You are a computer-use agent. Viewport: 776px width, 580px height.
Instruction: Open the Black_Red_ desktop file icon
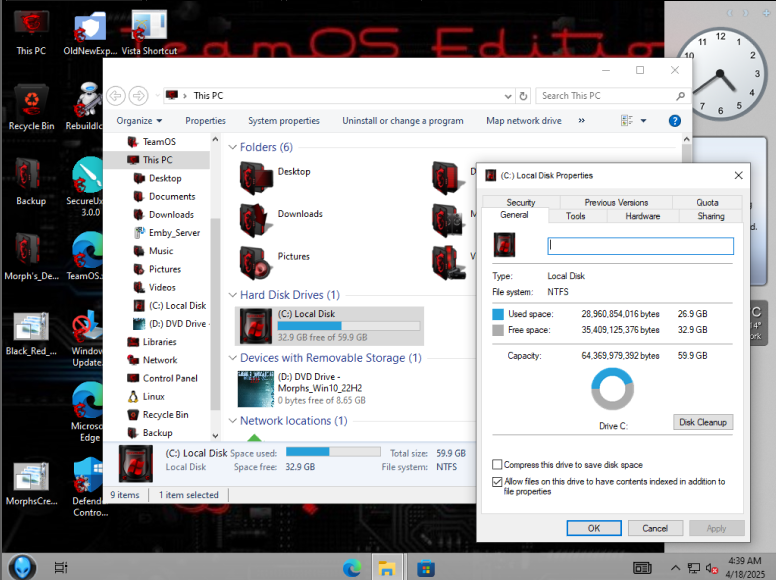pos(31,333)
